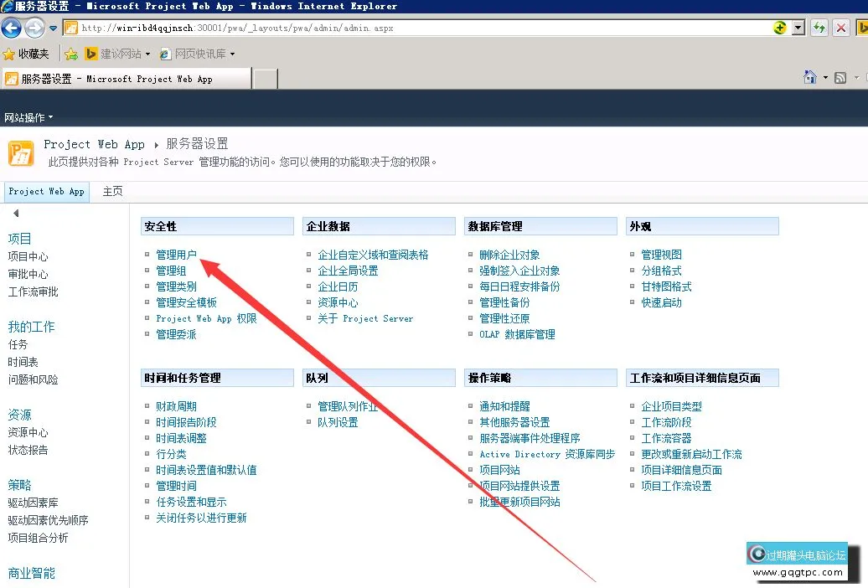Click the Go arrow beside the address bar
Viewport: 868px width, 588px height.
[x=862, y=28]
